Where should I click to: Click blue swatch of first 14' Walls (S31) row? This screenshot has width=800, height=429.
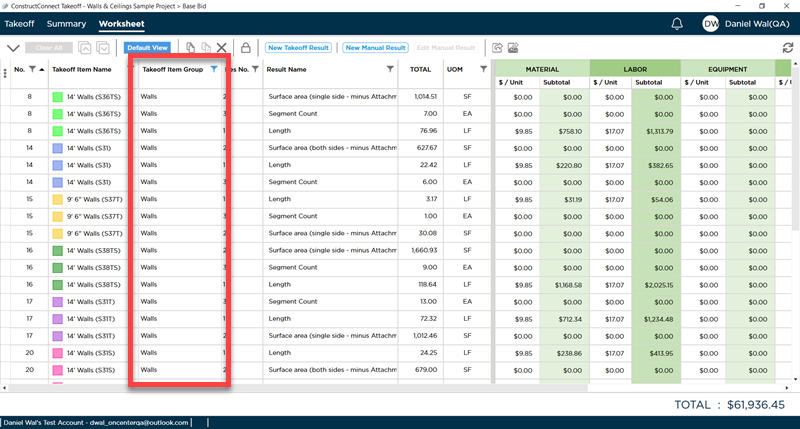click(58, 148)
